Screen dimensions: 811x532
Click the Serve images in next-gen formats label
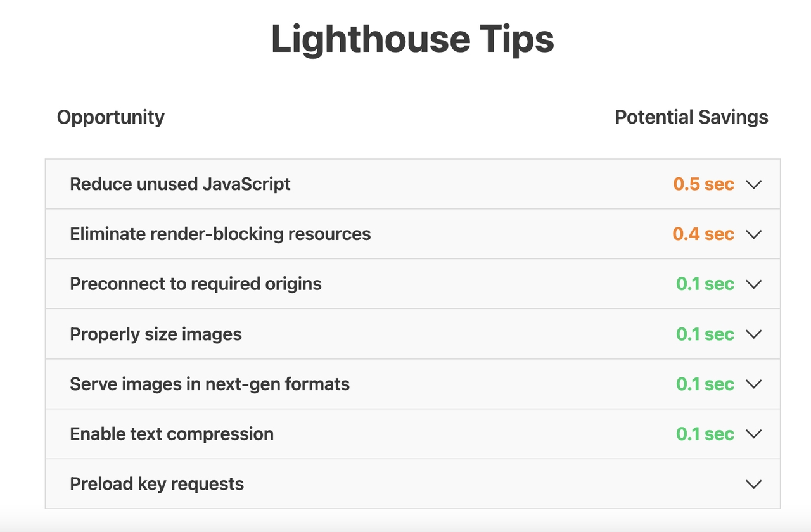(209, 384)
